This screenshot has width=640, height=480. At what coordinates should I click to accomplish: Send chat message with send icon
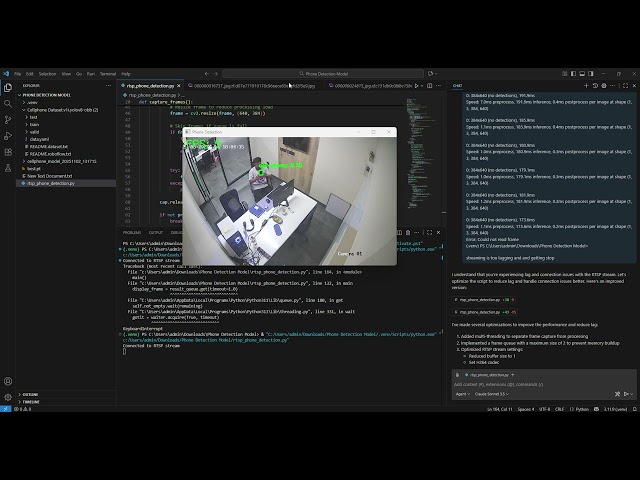coord(626,394)
